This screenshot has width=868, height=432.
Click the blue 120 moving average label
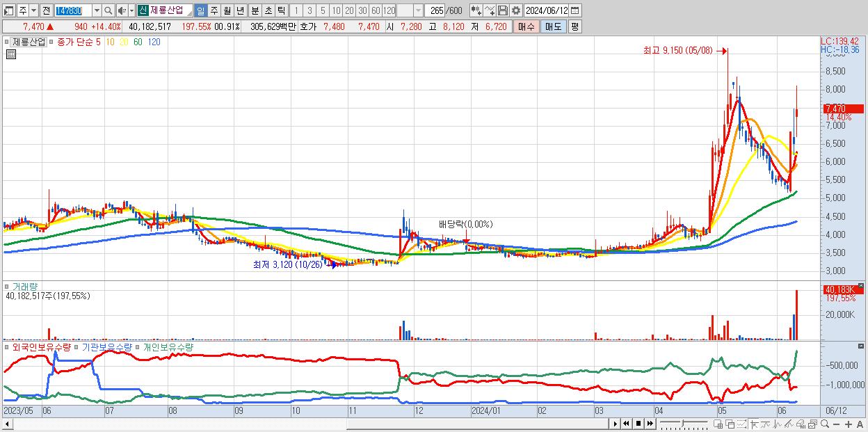pos(154,42)
